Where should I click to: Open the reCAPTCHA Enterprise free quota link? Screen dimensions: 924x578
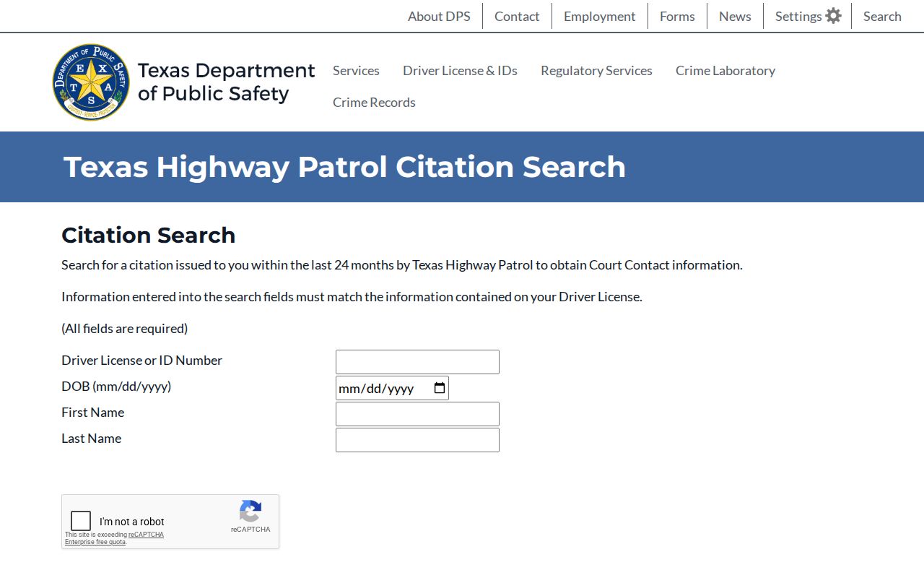point(114,538)
